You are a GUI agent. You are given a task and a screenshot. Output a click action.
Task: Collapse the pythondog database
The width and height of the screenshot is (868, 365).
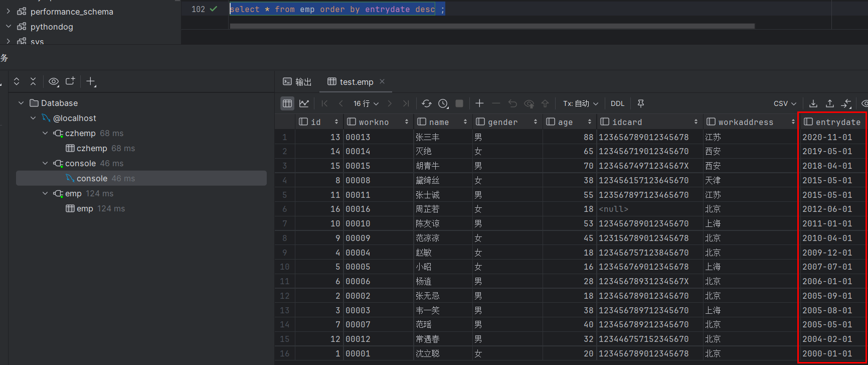[x=9, y=26]
